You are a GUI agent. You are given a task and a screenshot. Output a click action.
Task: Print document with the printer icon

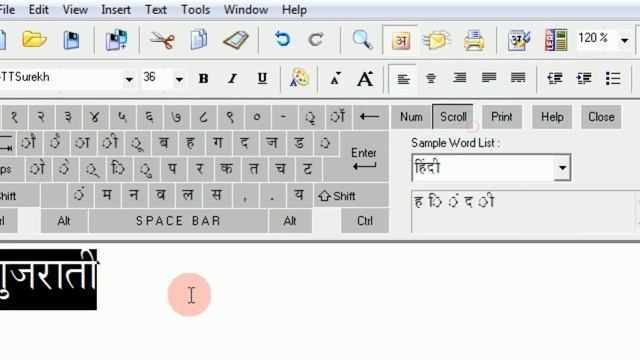474,40
